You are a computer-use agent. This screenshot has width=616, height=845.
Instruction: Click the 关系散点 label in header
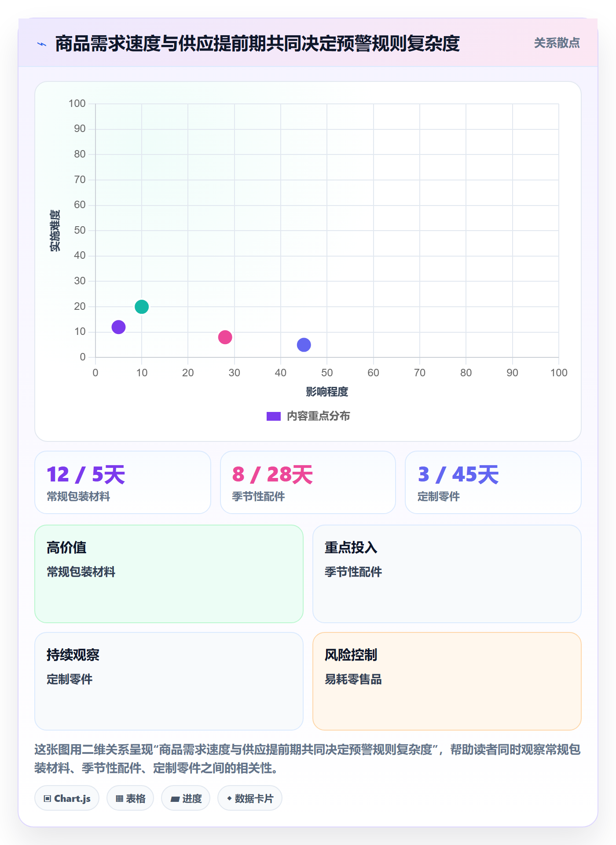(557, 43)
